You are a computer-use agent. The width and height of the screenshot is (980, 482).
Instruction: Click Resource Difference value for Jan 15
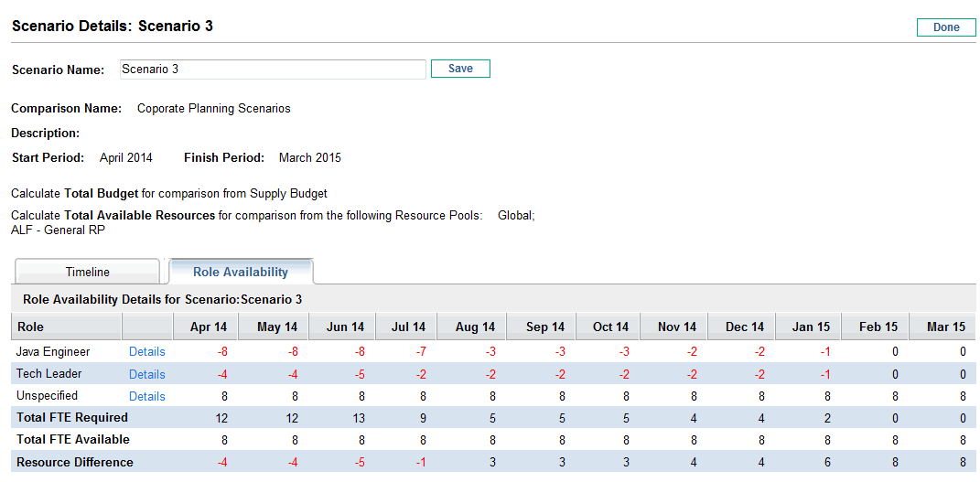click(827, 462)
